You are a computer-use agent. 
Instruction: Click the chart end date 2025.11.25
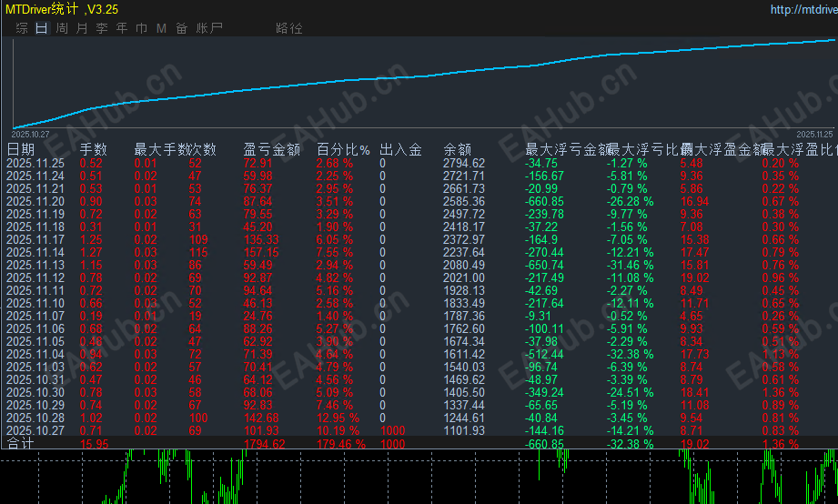(x=814, y=134)
